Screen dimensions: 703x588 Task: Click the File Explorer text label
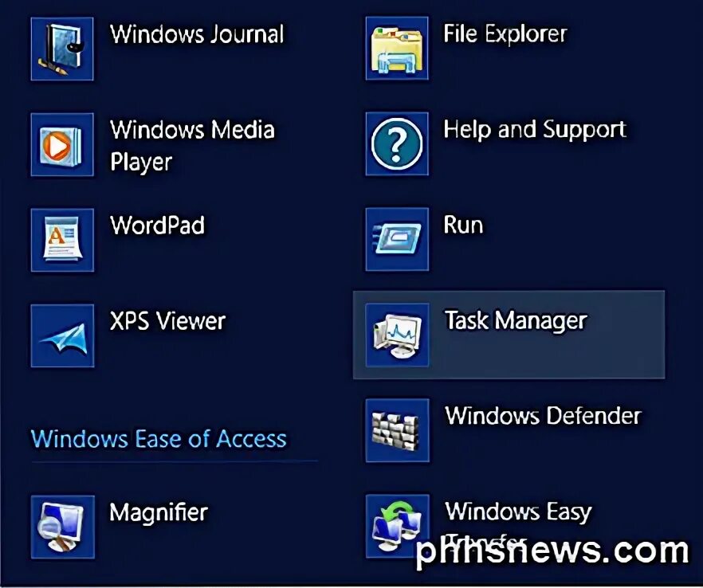505,33
